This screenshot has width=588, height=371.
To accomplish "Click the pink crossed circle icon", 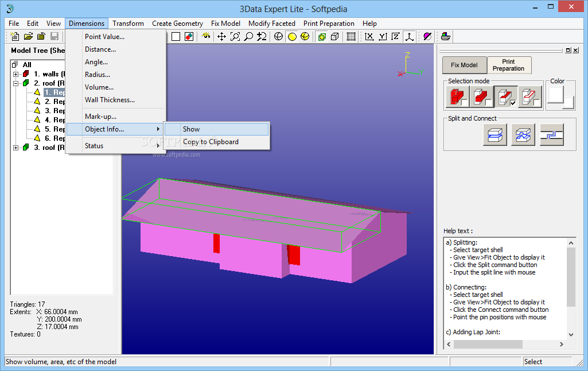I will (427, 36).
